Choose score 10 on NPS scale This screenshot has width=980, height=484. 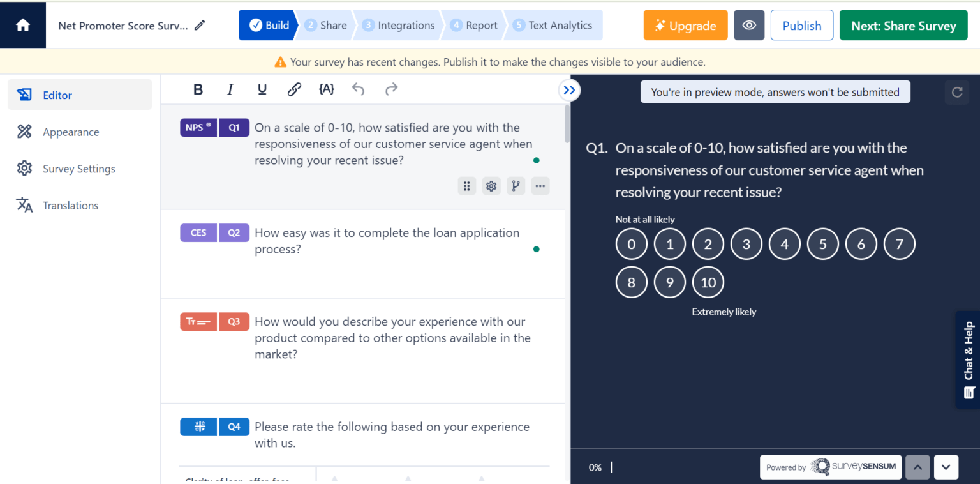(x=708, y=282)
